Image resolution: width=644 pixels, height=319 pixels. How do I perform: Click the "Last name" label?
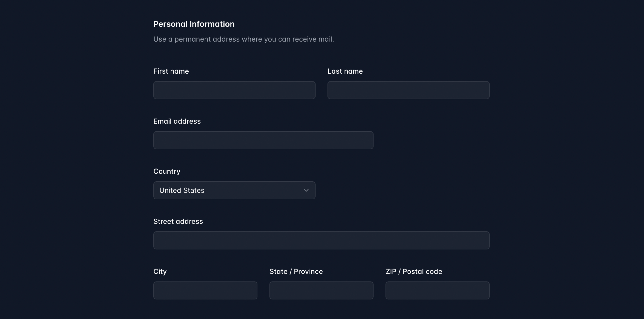tap(345, 71)
